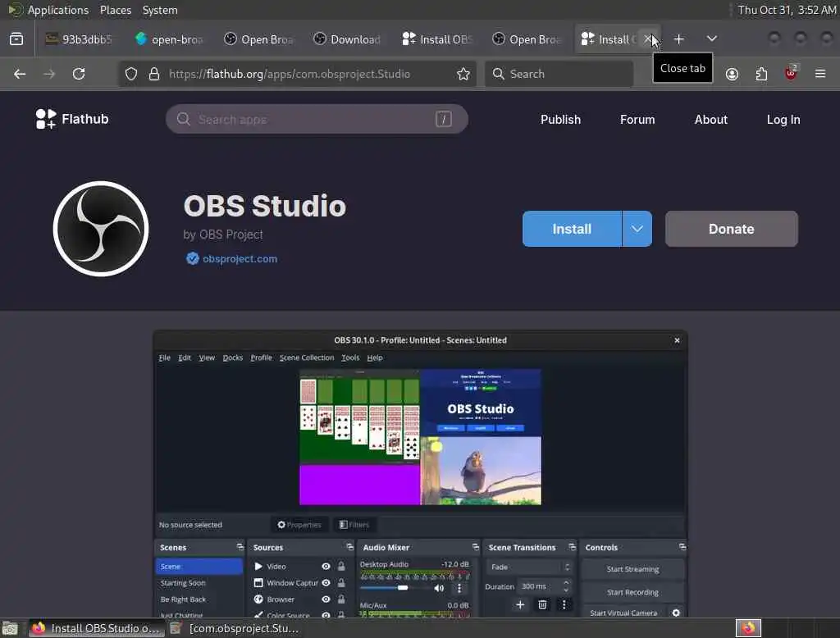Expand the Install options dropdown arrow
This screenshot has height=638, width=840.
pos(637,229)
